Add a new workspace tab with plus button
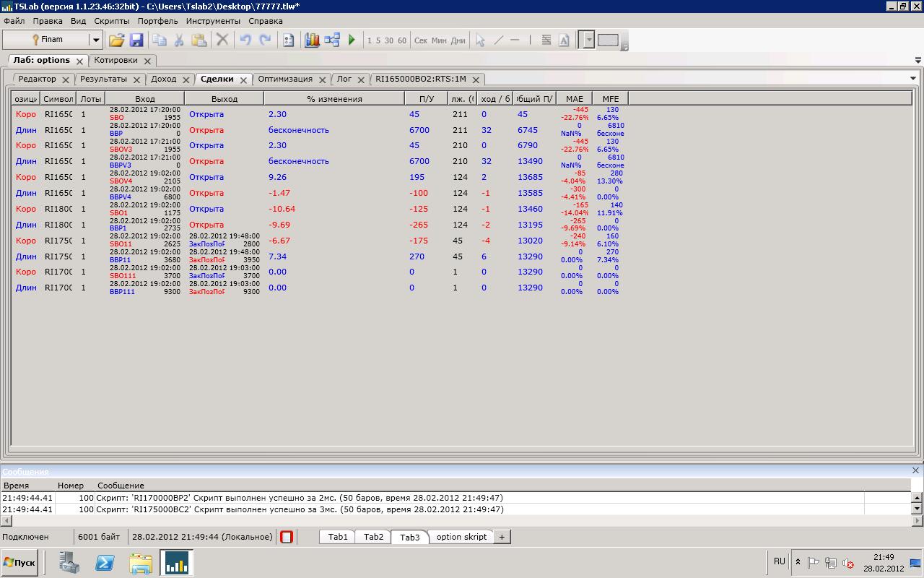The width and height of the screenshot is (924, 578). pos(502,537)
